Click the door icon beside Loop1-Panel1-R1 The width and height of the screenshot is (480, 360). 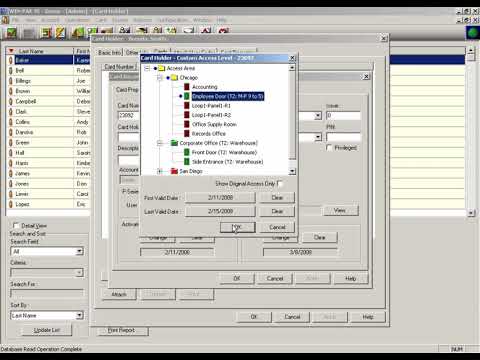tap(187, 106)
